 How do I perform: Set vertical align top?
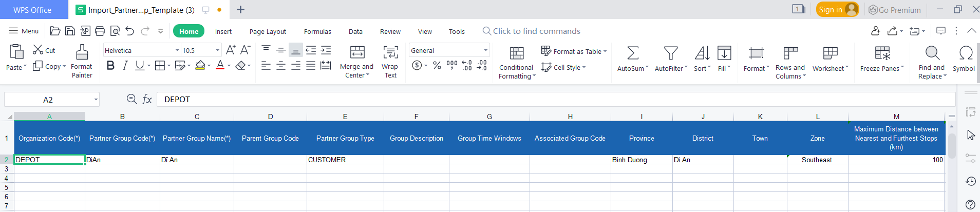click(x=266, y=50)
